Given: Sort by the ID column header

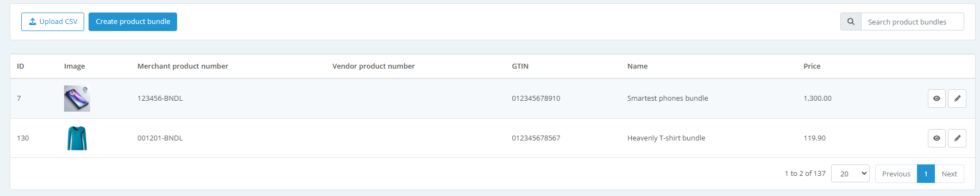Looking at the screenshot, I should pyautogui.click(x=21, y=66).
